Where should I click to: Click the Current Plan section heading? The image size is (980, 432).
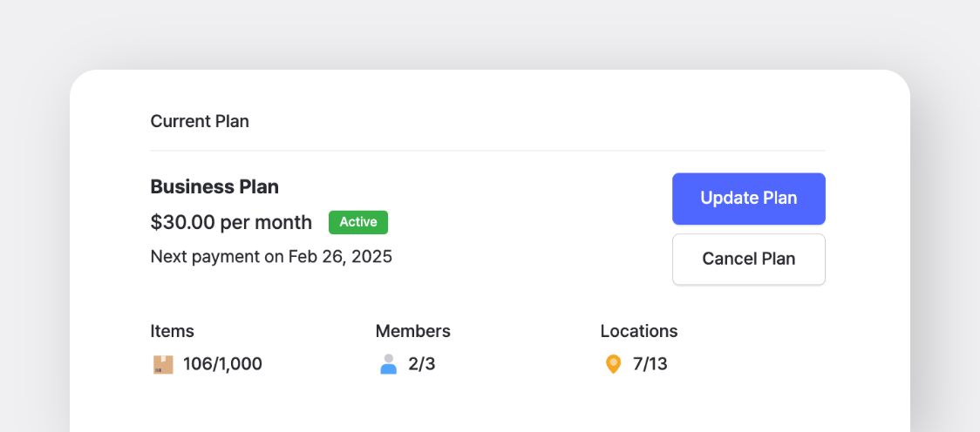(200, 121)
